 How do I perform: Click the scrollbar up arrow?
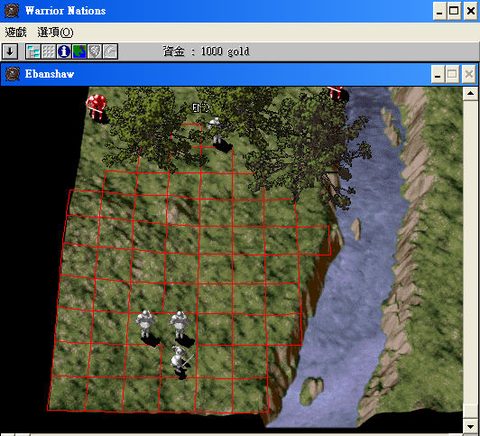pos(470,93)
